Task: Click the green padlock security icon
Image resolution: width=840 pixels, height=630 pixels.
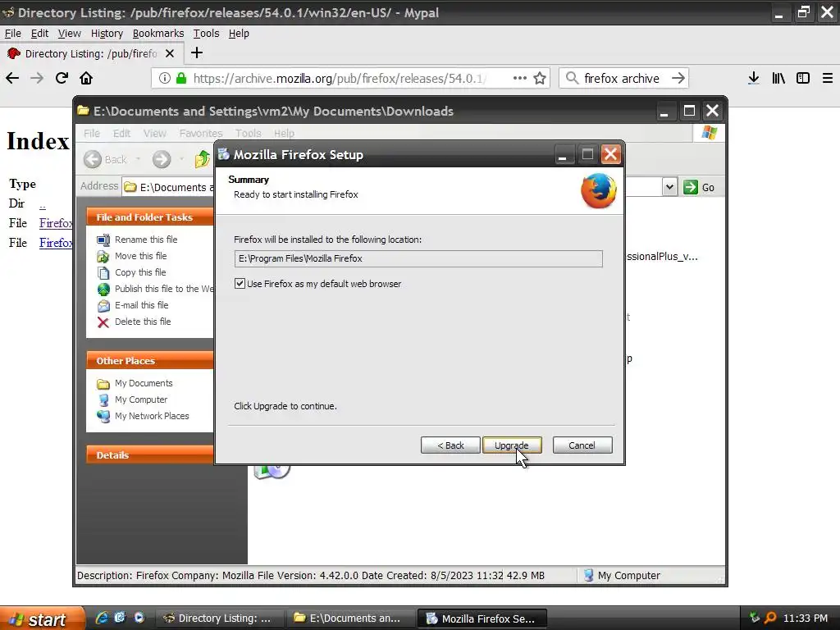Action: pos(181,78)
